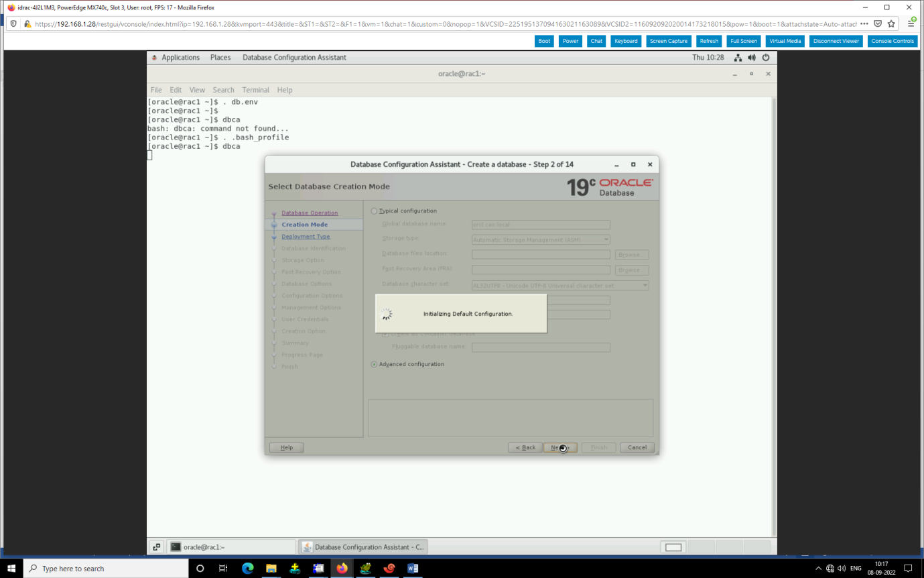Open Storage type dropdown

coord(541,239)
